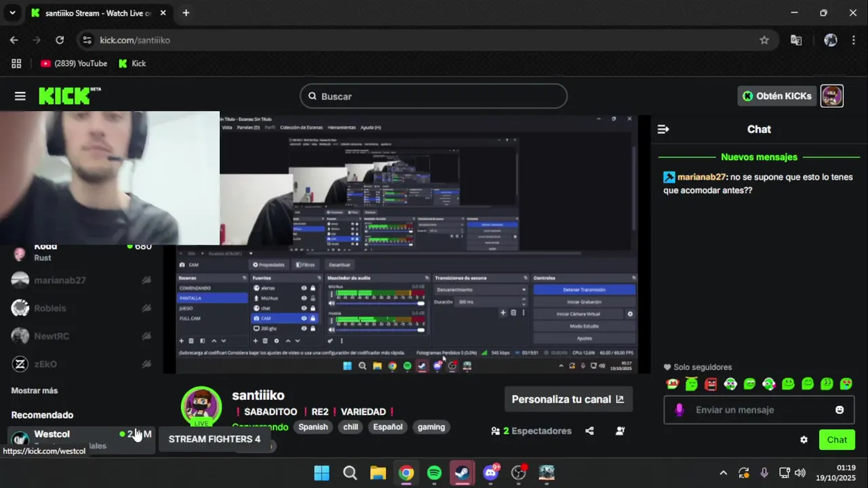Open Discord from the taskbar

pyautogui.click(x=491, y=472)
